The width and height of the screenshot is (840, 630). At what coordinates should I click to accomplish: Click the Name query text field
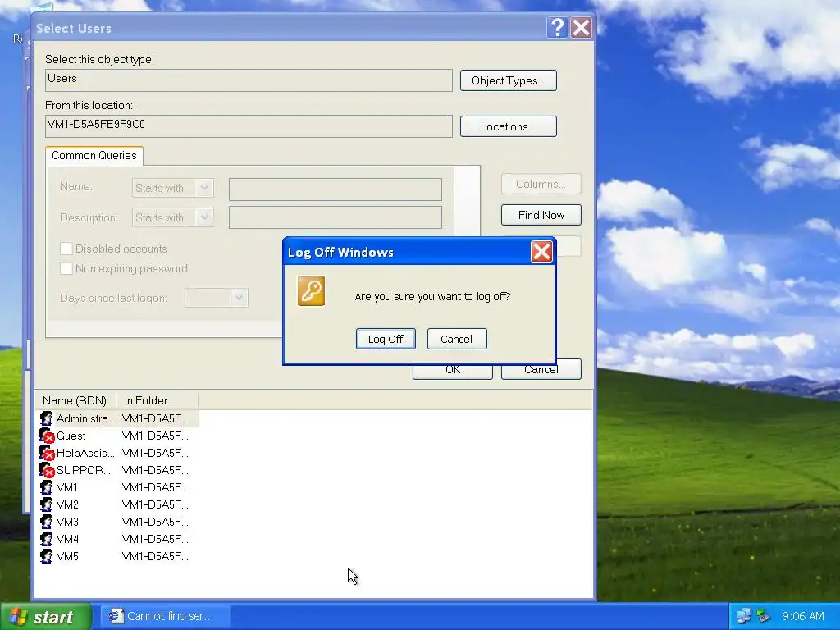336,189
